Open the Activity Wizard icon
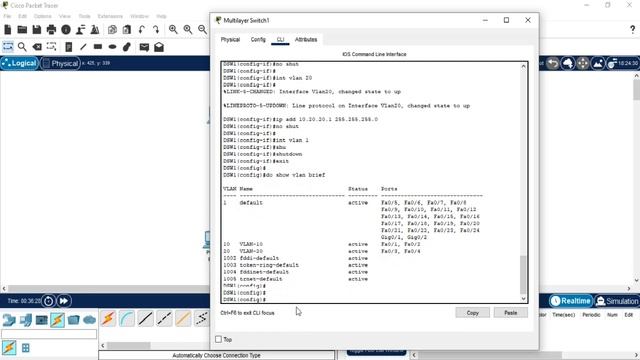Viewport: 640px width, 360px height. [80, 29]
